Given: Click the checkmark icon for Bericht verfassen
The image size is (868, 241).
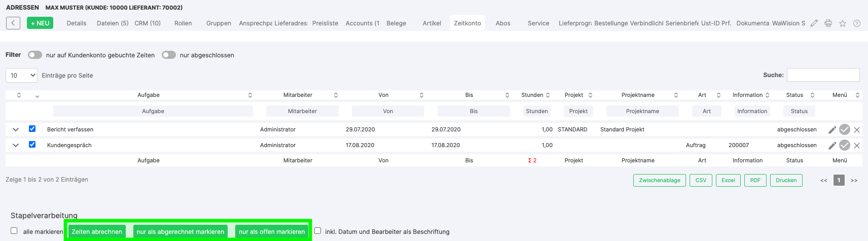Looking at the screenshot, I should pos(845,129).
